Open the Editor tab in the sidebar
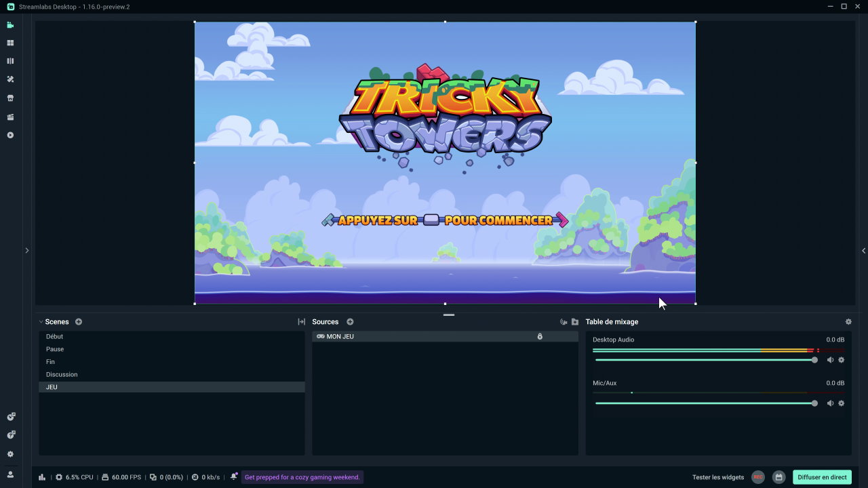The width and height of the screenshot is (868, 488). coord(10,25)
